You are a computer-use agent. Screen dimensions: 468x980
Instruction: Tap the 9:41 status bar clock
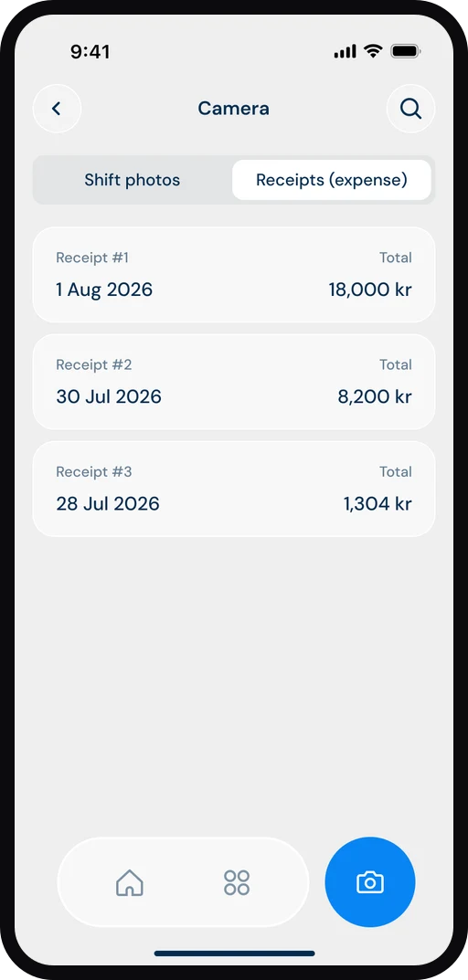pos(90,52)
